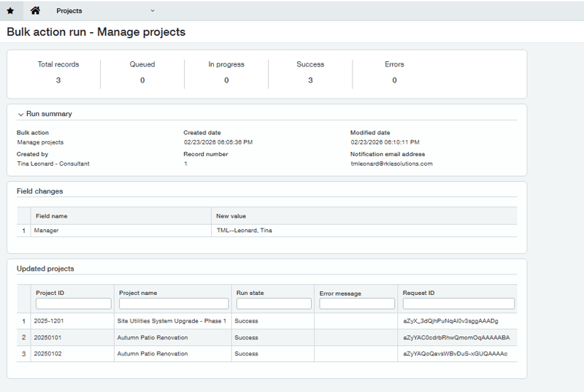Select project row 20250101
This screenshot has height=392, width=584.
click(49, 338)
